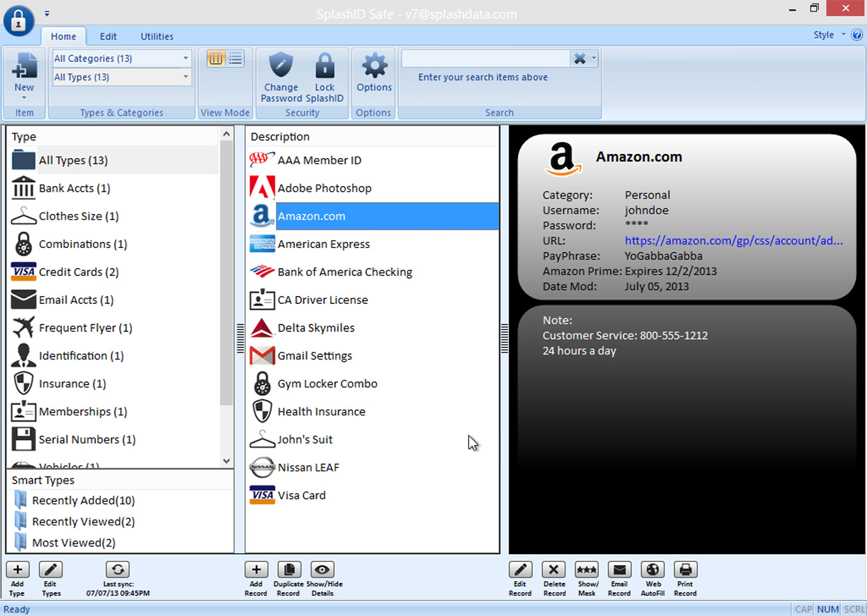Click the Serial Numbers floppy disk icon
The image size is (867, 616).
tap(24, 439)
